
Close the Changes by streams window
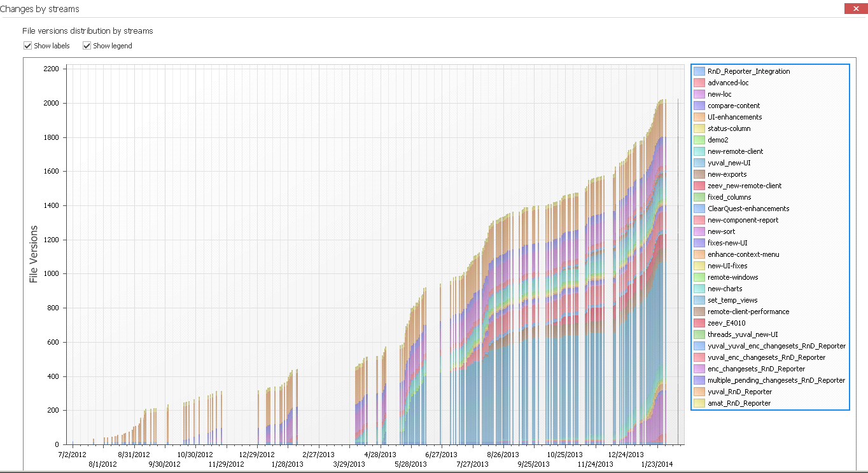tap(852, 8)
